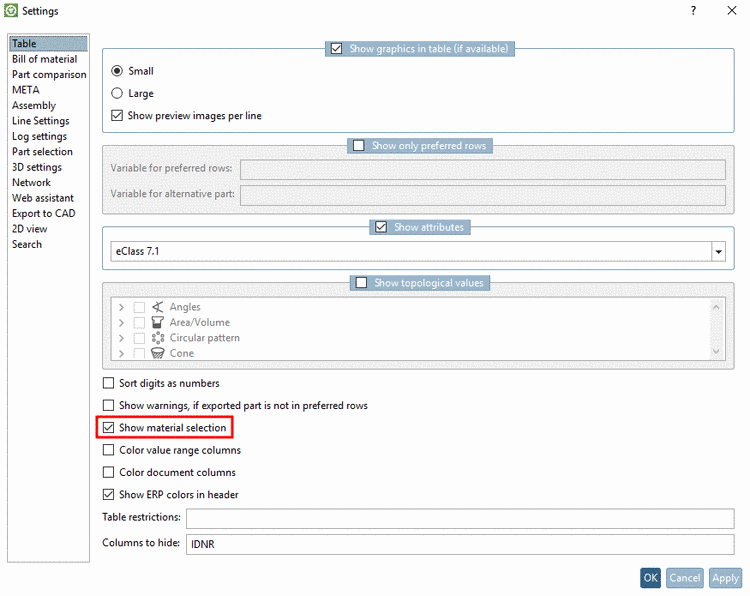Click the Settings app icon in title bar
This screenshot has width=750, height=596.
(11, 11)
